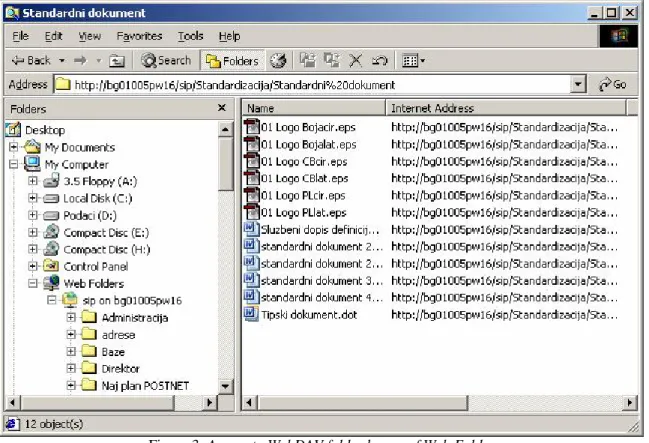Sort by the Name column header
This screenshot has width=649, height=443.
coord(313,108)
